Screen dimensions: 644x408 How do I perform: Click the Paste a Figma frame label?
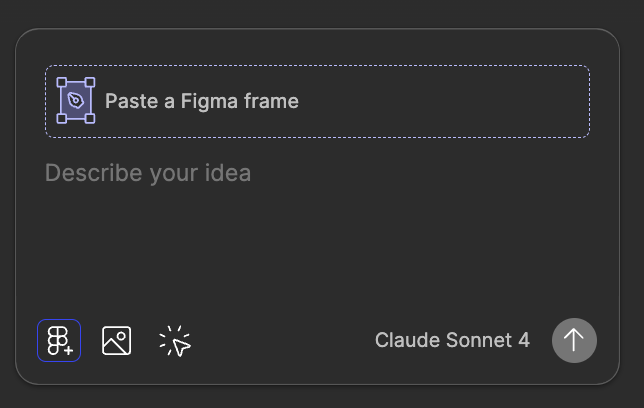[x=202, y=101]
